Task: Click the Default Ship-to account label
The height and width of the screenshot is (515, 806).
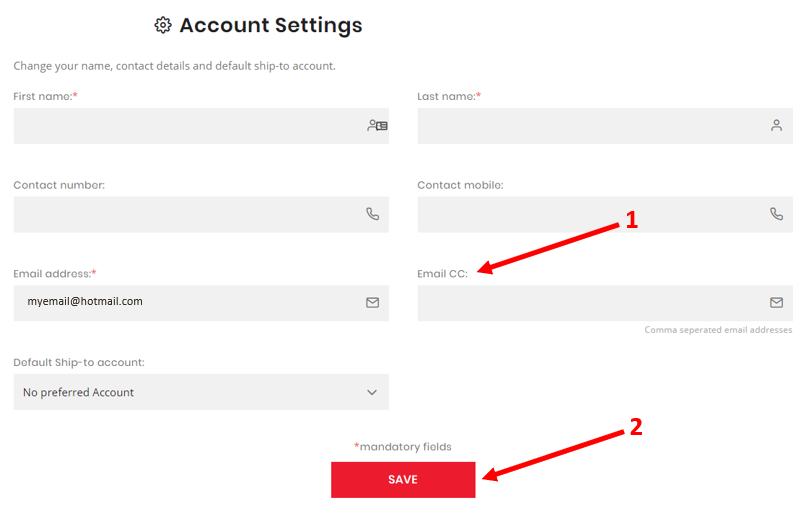Action: tap(79, 362)
